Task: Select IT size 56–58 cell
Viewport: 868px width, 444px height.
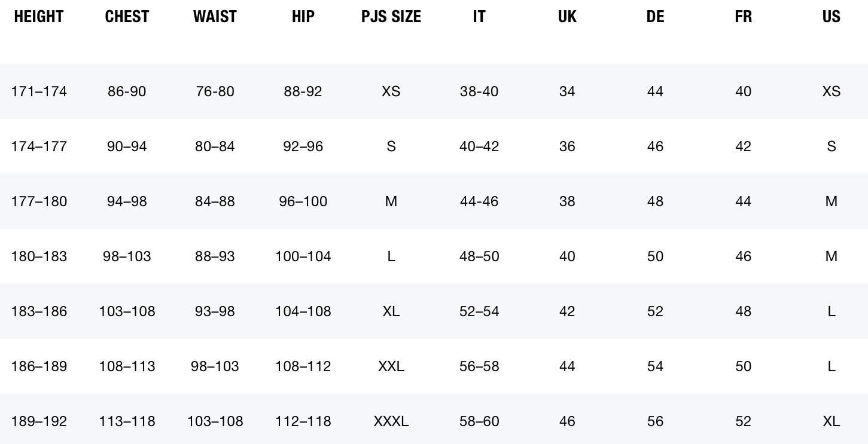Action: coord(479,366)
